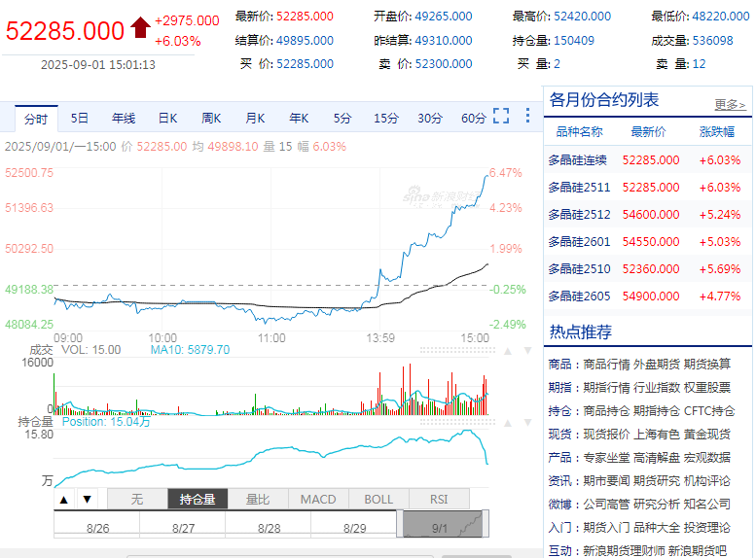The width and height of the screenshot is (756, 558).
Task: Select the 无 indicator option
Action: click(137, 500)
